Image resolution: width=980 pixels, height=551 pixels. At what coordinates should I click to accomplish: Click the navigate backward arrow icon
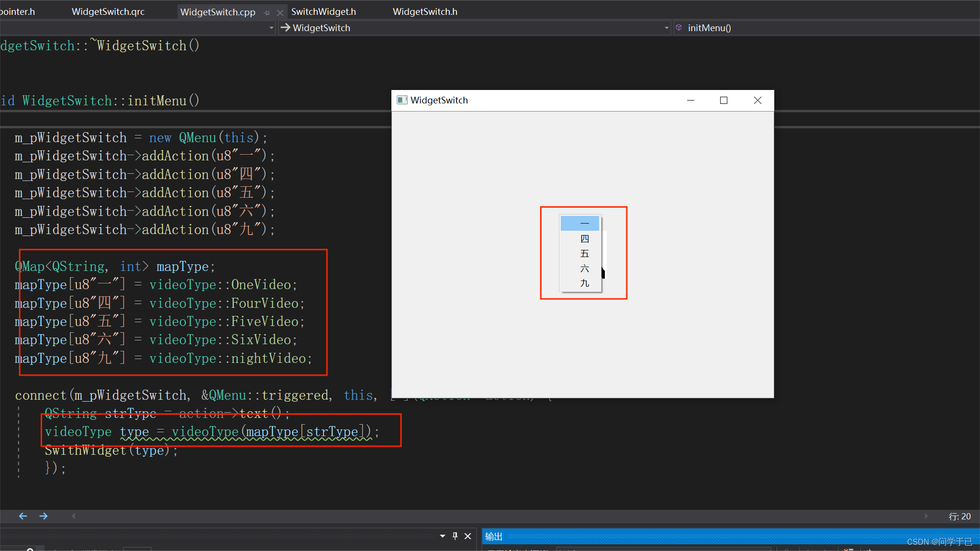(x=22, y=516)
